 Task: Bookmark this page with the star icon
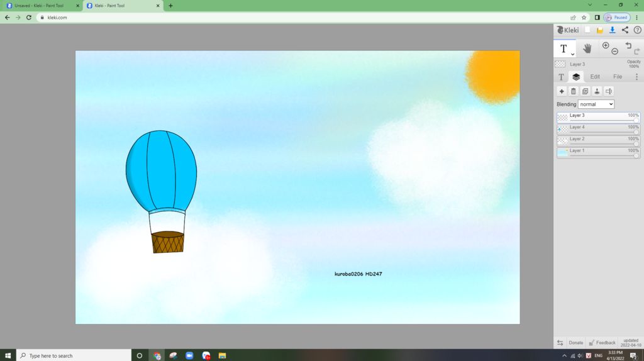[584, 18]
